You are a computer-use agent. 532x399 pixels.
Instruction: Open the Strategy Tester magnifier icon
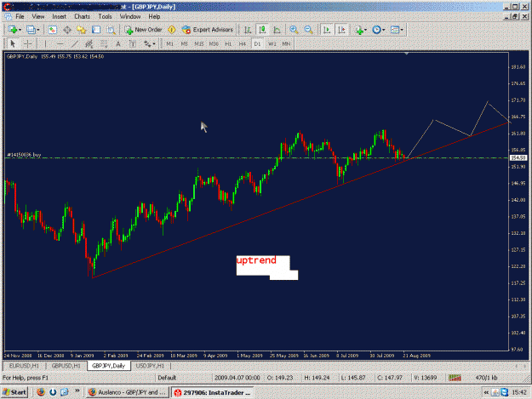tap(111, 30)
